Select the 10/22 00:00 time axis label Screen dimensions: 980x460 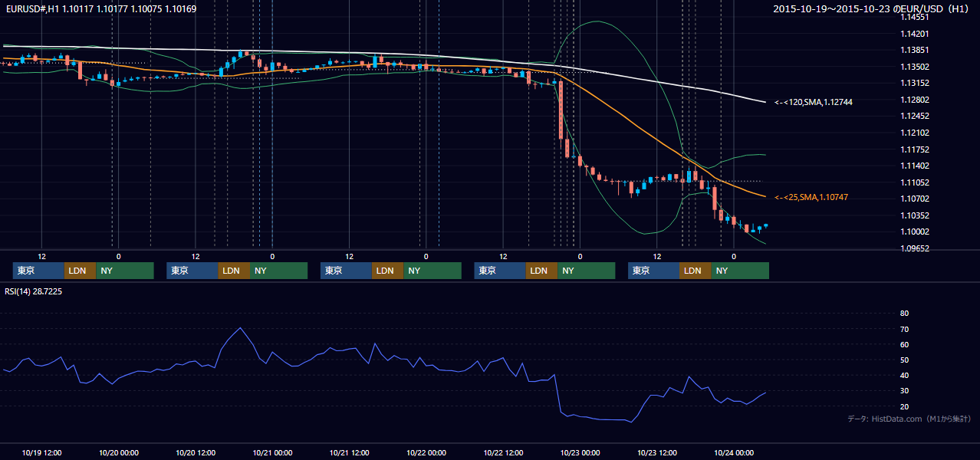(426, 452)
